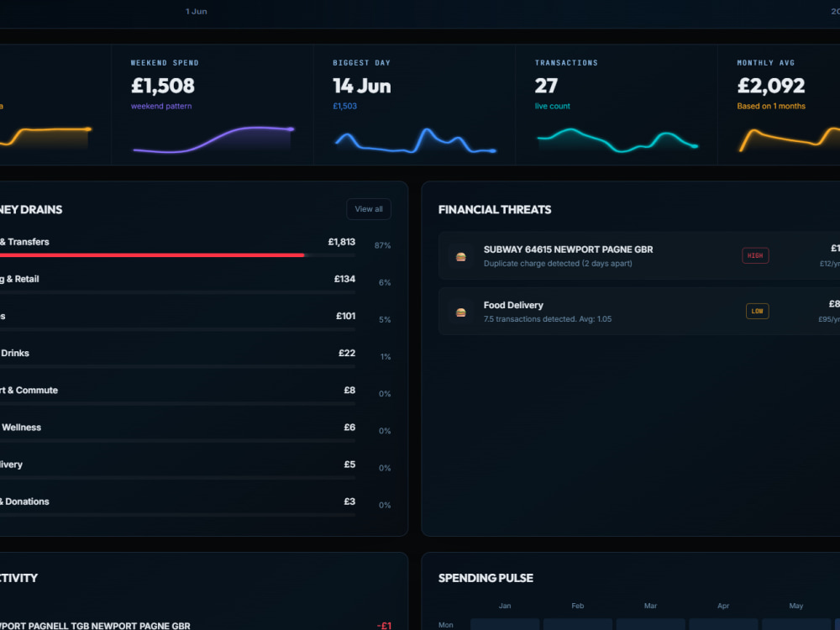Select Jan in Spending Pulse heatmap
Viewport: 840px width, 630px height.
[505, 606]
